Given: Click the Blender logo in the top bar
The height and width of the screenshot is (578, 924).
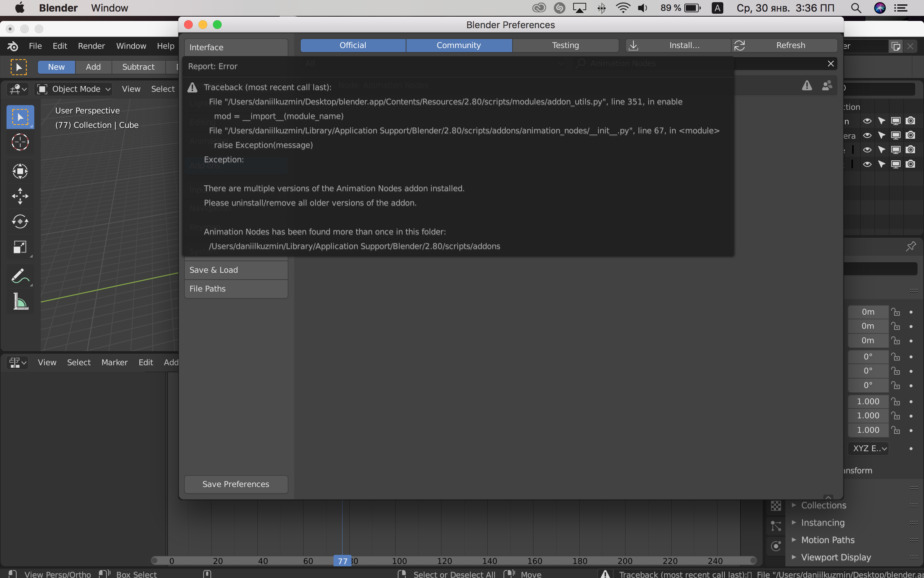Looking at the screenshot, I should point(13,46).
